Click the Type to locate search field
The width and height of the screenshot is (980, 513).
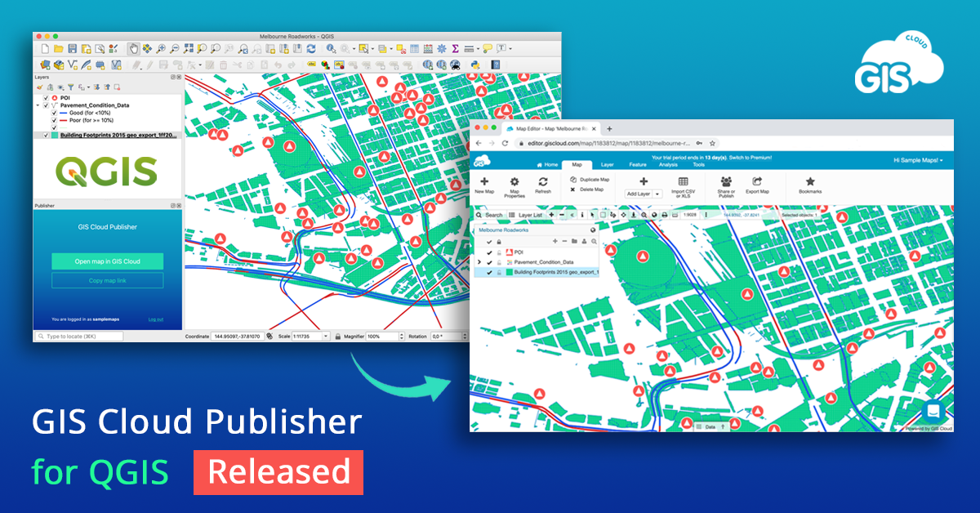78,336
